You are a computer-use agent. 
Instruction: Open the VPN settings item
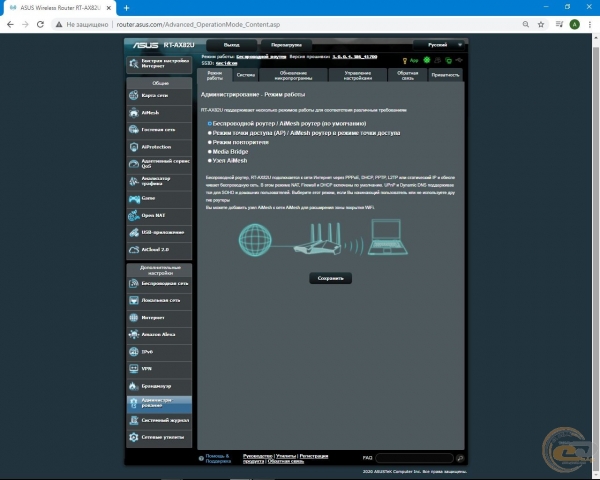pyautogui.click(x=159, y=369)
